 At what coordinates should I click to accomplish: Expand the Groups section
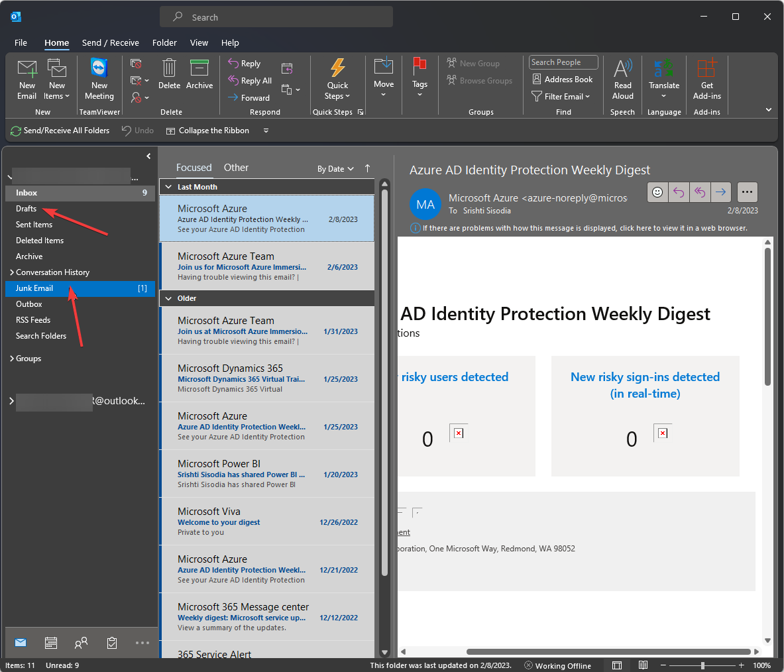pyautogui.click(x=11, y=359)
